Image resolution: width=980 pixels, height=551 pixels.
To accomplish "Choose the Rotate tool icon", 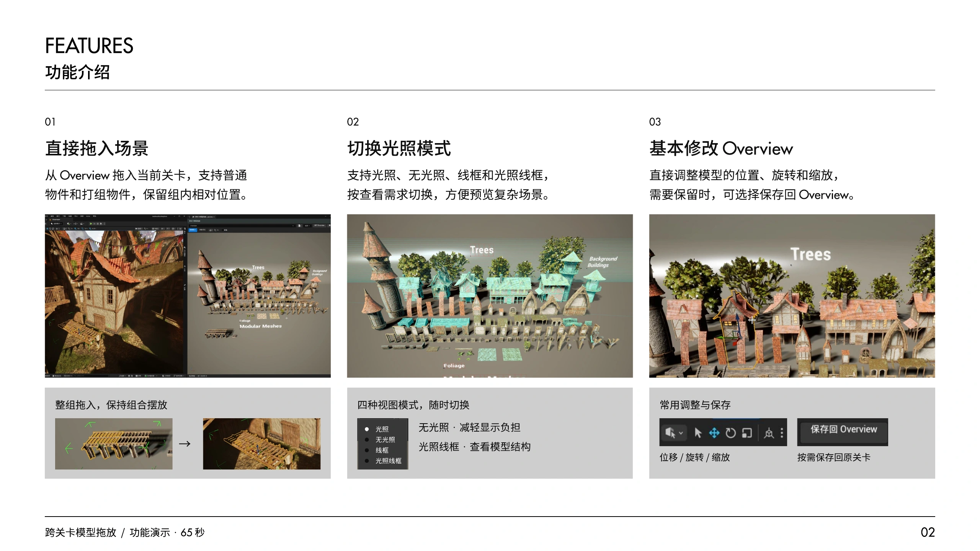I will point(730,433).
